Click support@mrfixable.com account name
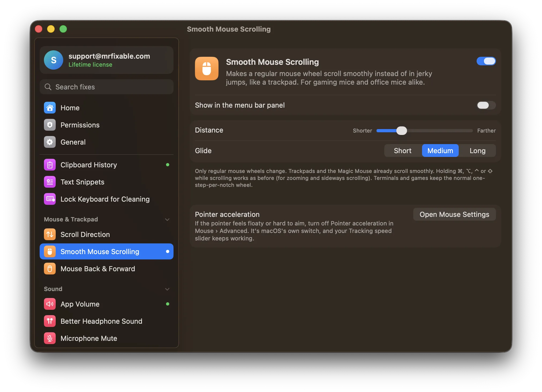Screen dimensions: 542x392 pos(109,56)
